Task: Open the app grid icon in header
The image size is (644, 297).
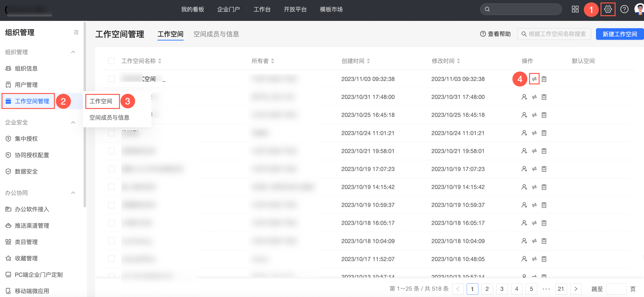Action: pos(575,10)
